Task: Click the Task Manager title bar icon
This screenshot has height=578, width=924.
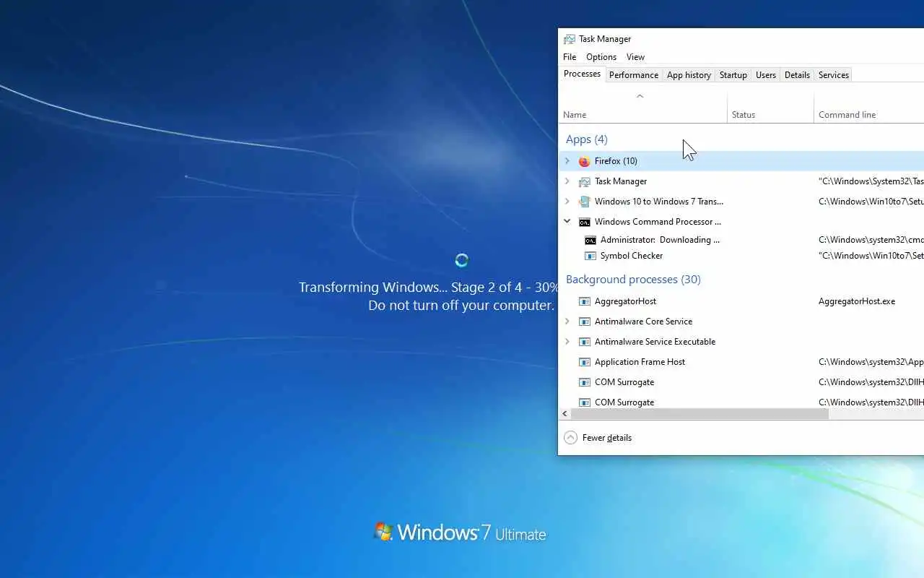Action: 570,39
